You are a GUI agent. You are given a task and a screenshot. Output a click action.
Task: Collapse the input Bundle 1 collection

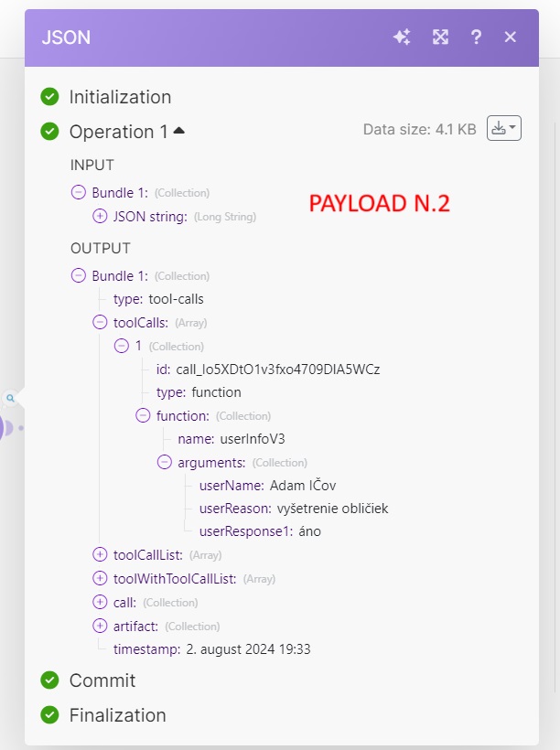point(79,193)
